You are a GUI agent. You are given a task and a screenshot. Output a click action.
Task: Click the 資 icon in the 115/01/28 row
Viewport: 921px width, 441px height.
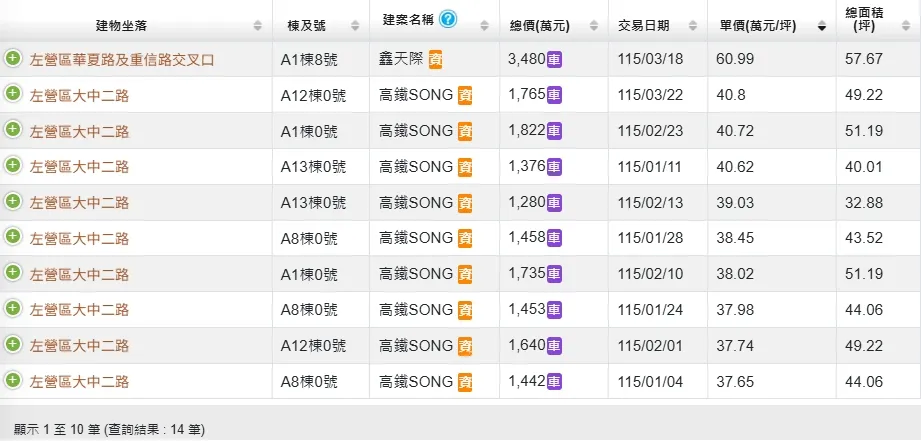[x=465, y=238]
